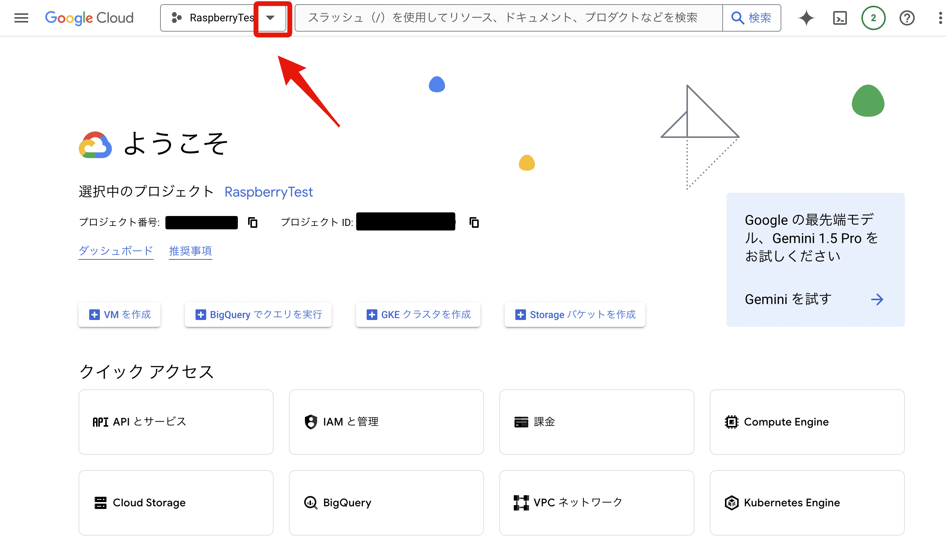Copy the project ID (プロジェクト ID)

[474, 222]
